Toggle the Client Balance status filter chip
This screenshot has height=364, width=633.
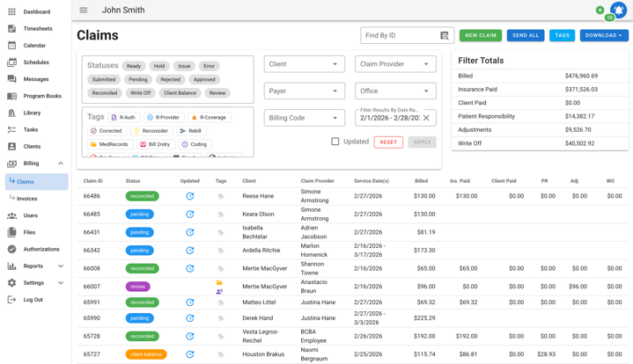pos(180,92)
